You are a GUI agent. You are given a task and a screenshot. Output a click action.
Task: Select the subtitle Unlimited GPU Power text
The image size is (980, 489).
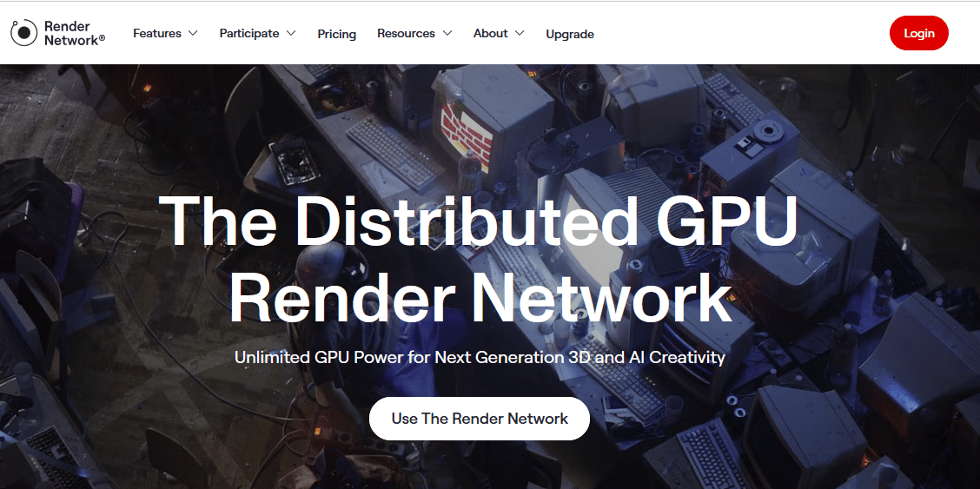click(480, 358)
